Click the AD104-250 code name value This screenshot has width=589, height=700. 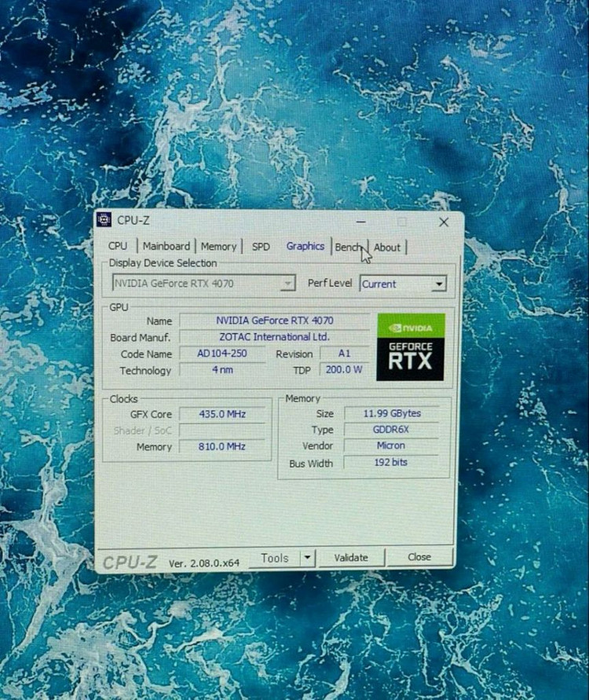tap(221, 354)
